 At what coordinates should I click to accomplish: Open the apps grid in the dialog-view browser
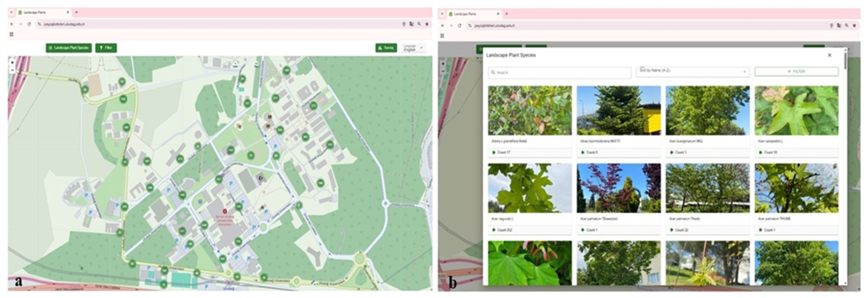click(x=443, y=36)
